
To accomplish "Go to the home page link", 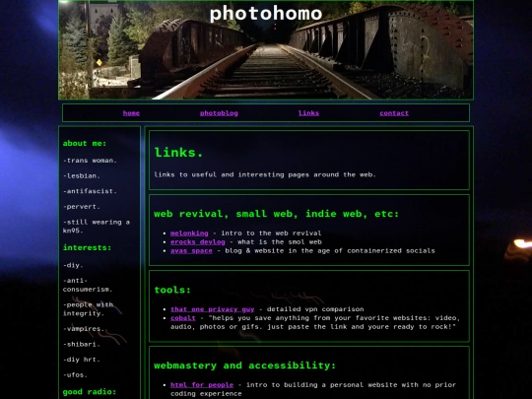I will [x=131, y=113].
